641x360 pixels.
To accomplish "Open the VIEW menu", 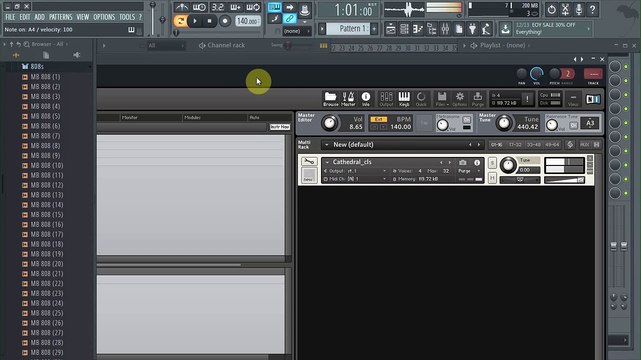I will 83,17.
